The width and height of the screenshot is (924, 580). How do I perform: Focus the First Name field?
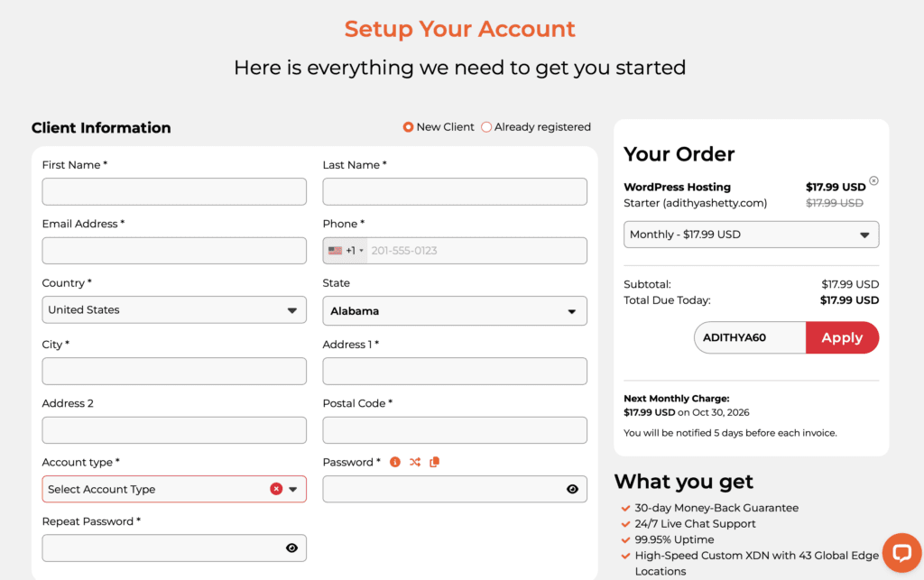[x=174, y=191]
